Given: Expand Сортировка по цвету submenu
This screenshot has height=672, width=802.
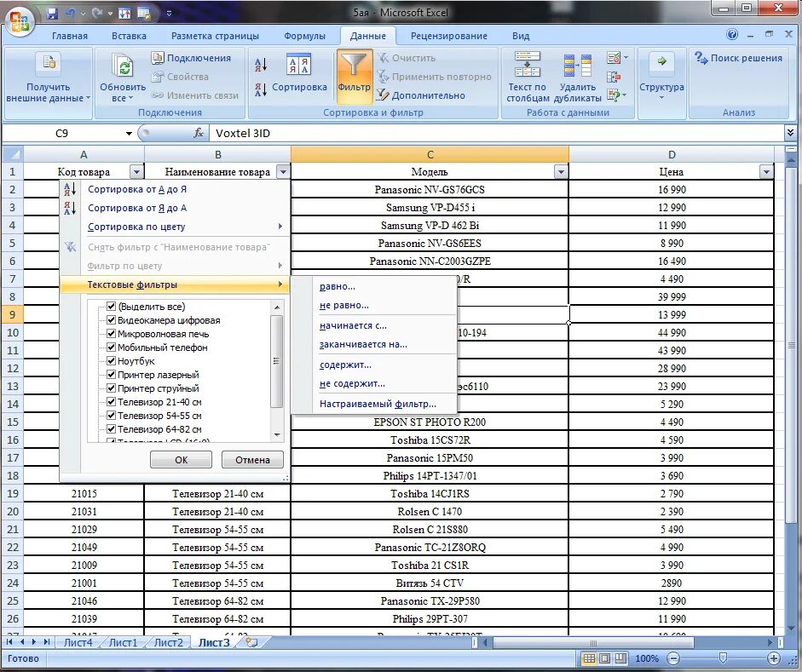Looking at the screenshot, I should [x=175, y=227].
